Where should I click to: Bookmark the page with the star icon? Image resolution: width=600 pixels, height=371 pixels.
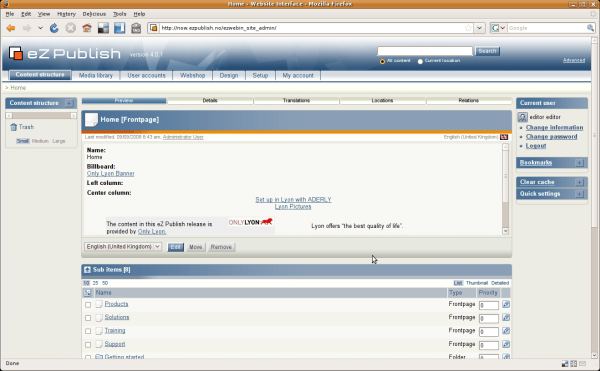click(468, 28)
